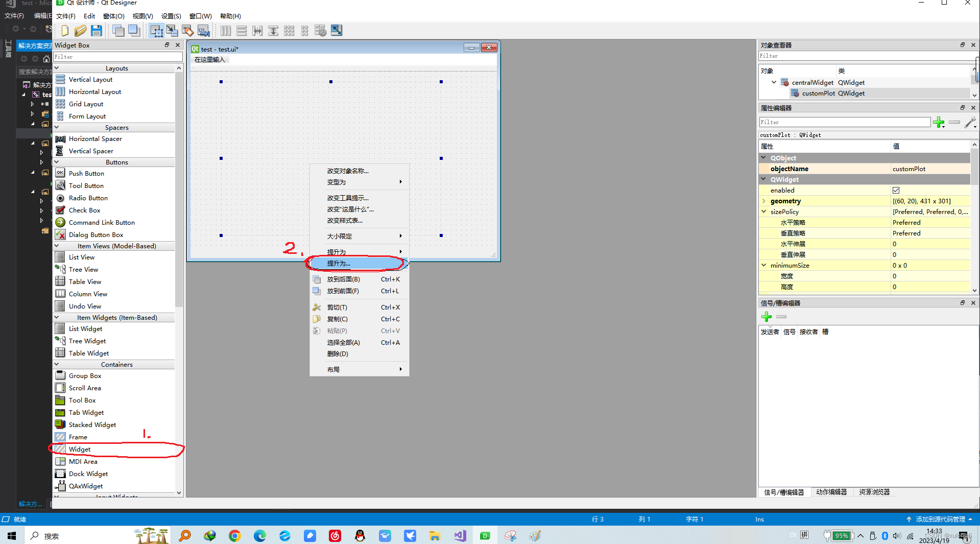Remove a dynamic property with the minus button
The width and height of the screenshot is (980, 544).
[954, 123]
